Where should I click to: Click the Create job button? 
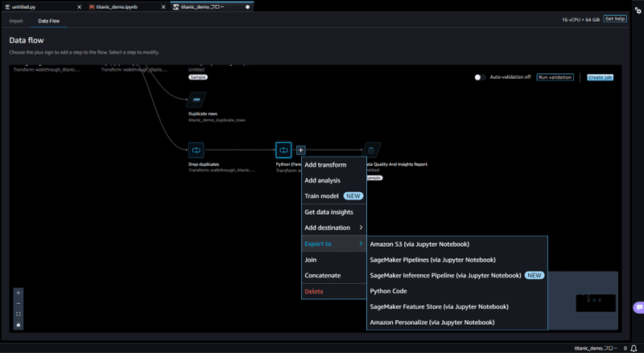point(600,77)
